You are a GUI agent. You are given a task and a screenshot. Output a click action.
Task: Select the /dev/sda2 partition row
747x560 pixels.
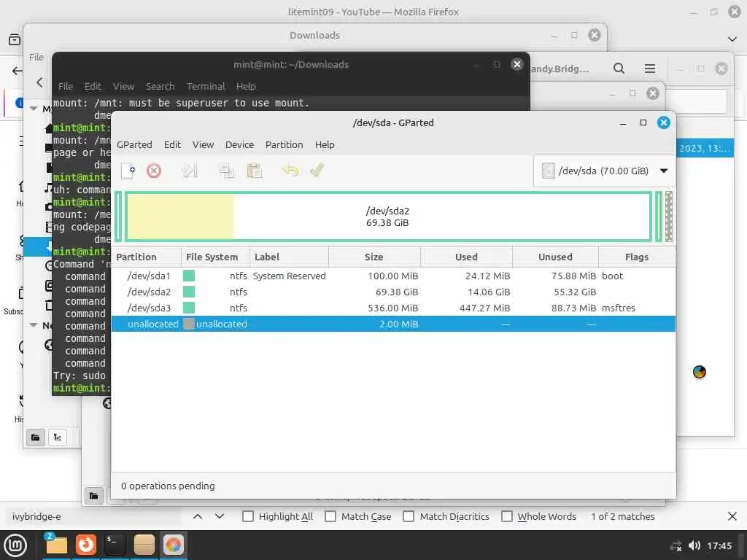[393, 292]
